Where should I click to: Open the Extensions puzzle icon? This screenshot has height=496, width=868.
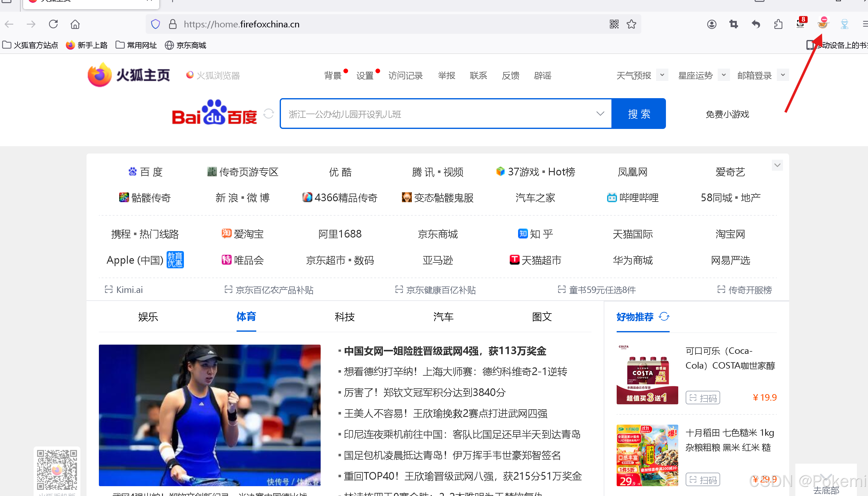point(778,24)
